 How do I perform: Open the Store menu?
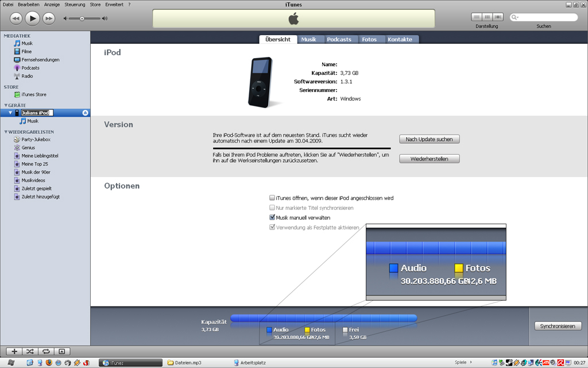pyautogui.click(x=95, y=5)
